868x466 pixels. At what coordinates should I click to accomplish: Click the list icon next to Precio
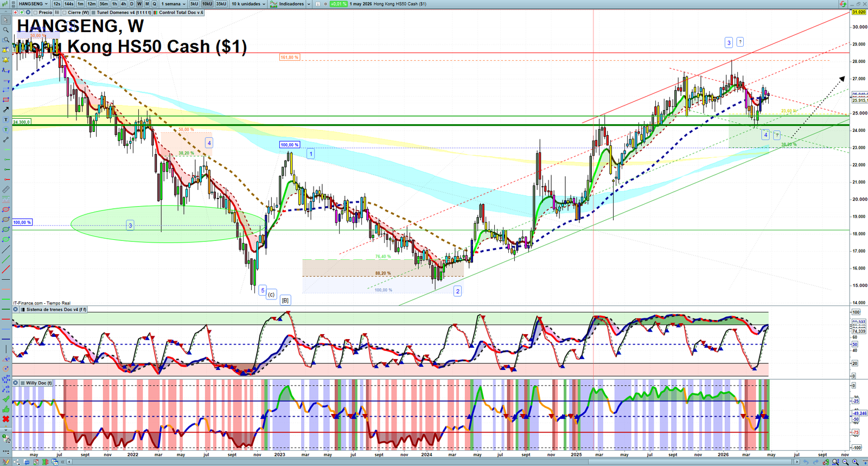coord(57,12)
